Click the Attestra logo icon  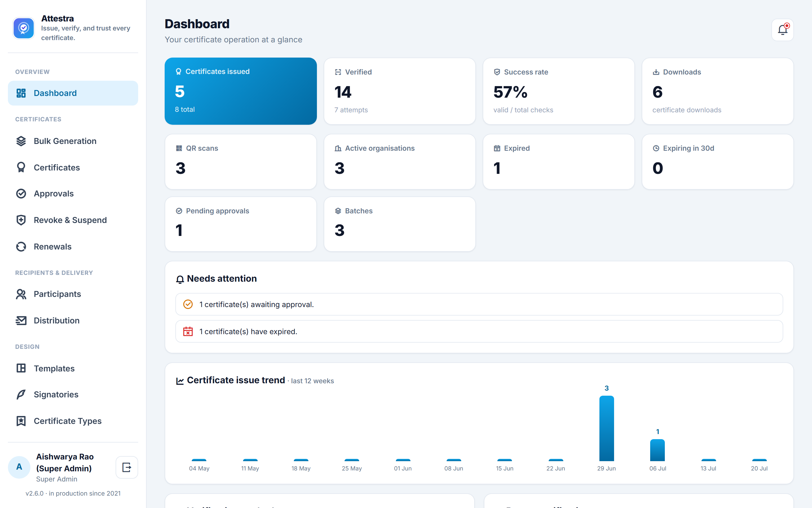tap(23, 28)
